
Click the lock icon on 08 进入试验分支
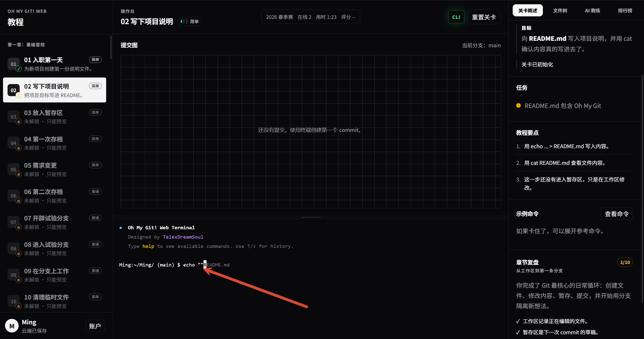[19, 254]
